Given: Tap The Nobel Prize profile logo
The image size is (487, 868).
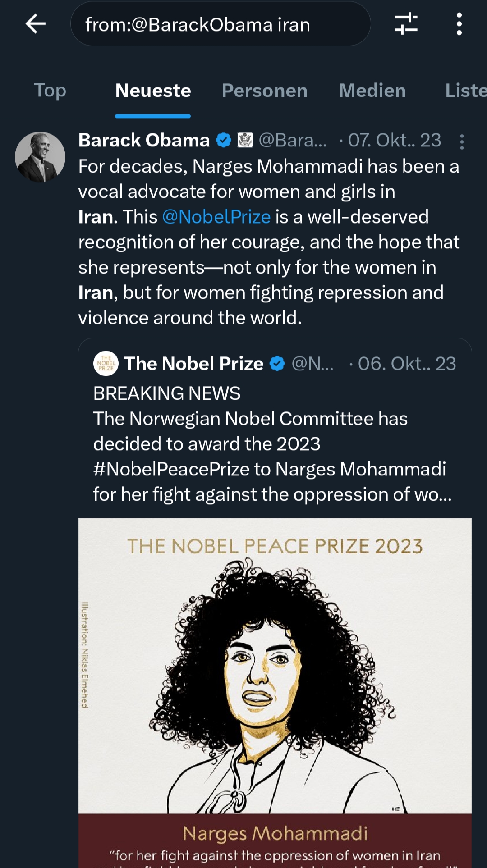Looking at the screenshot, I should 106,364.
